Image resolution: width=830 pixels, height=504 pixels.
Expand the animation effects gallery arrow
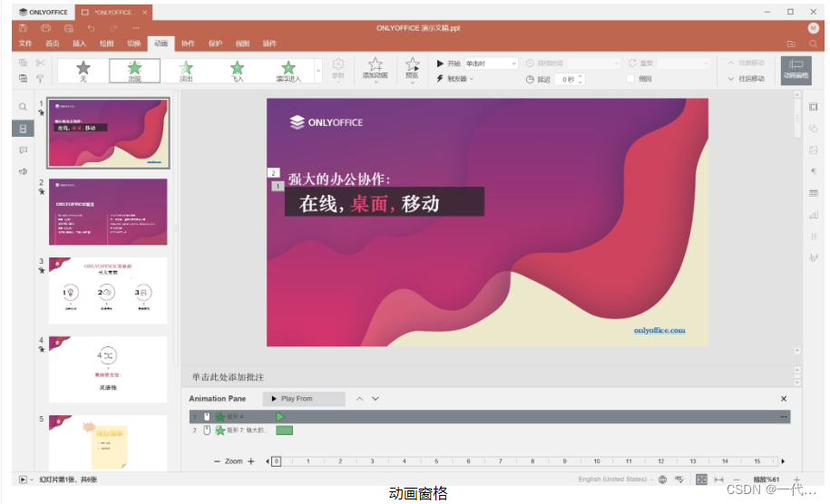pyautogui.click(x=318, y=71)
